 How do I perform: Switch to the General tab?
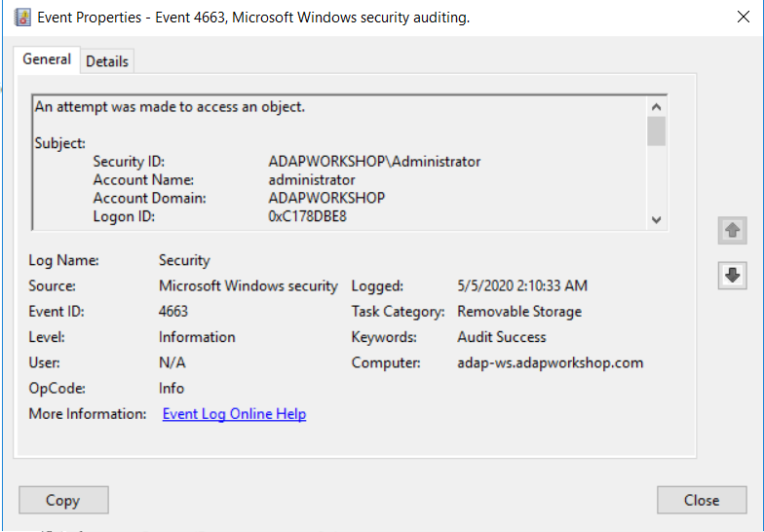47,59
